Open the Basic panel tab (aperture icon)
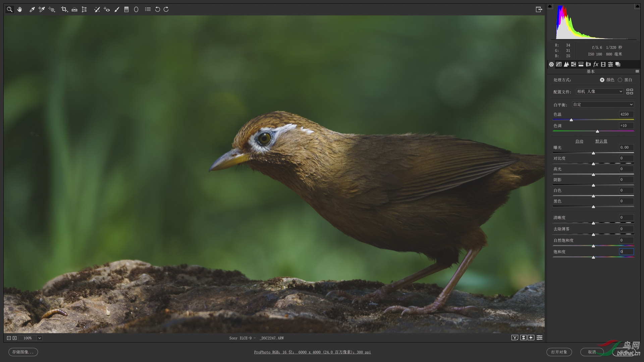 coord(551,64)
